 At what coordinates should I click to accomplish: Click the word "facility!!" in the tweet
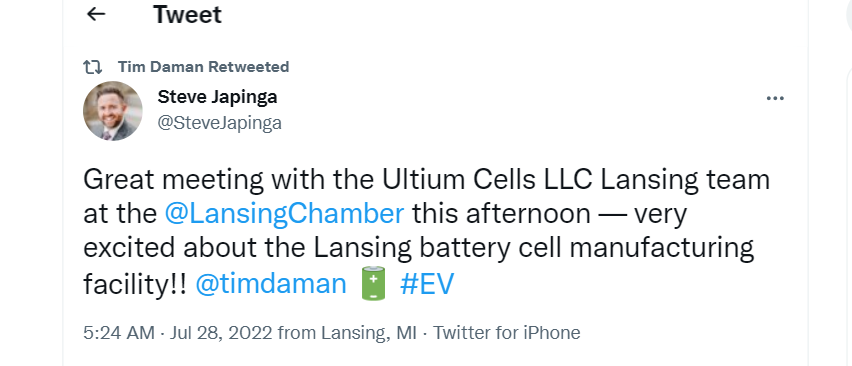pos(135,283)
